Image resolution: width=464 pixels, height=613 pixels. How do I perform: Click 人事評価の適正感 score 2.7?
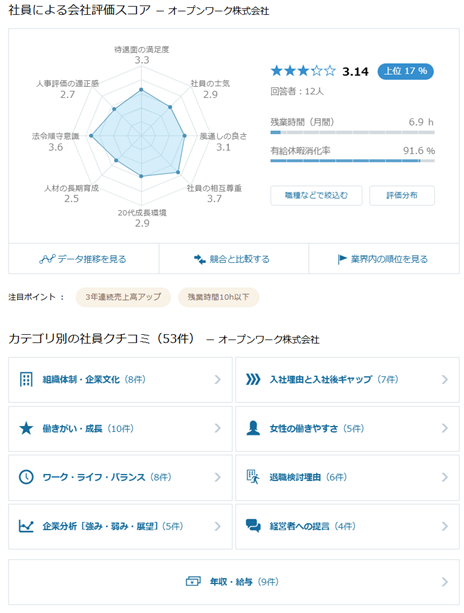[x=67, y=94]
